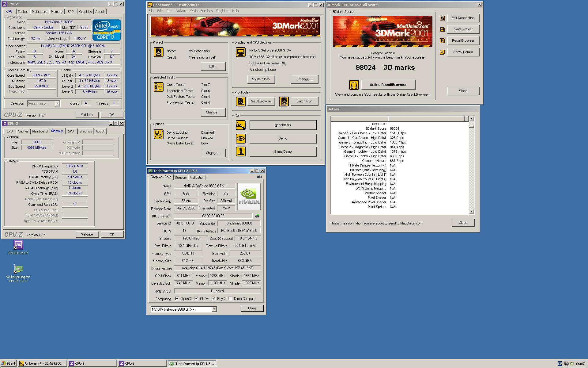Click the Project icon in 3DMark2001
The height and width of the screenshot is (368, 588).
(158, 52)
